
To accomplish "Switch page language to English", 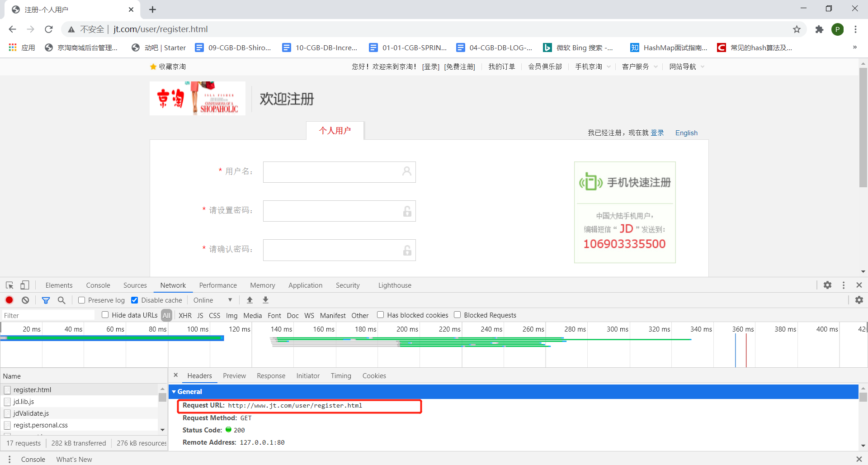I will (x=686, y=133).
